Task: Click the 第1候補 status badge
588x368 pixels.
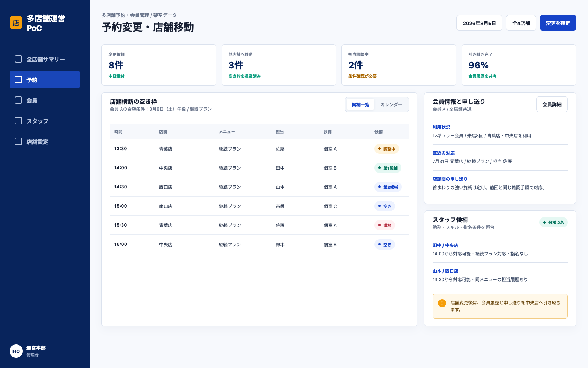Action: coord(388,168)
